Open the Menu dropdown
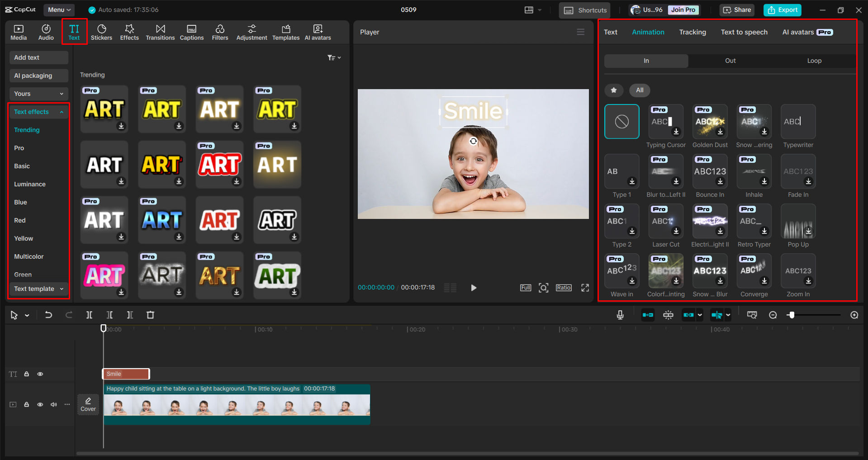 (59, 9)
